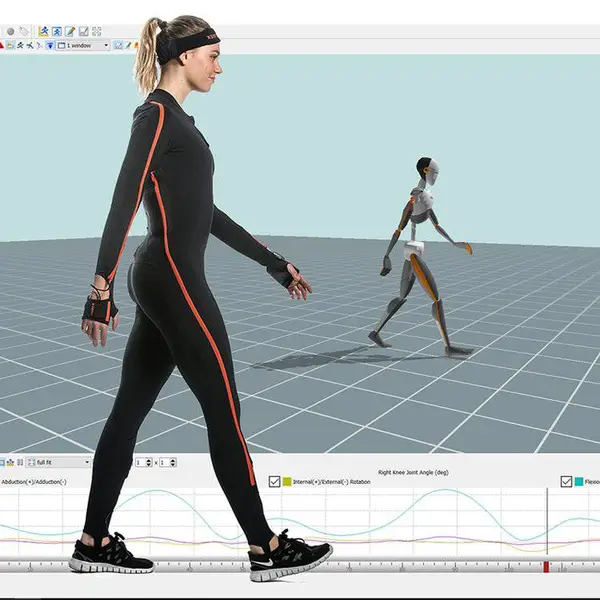Screen dimensions: 600x600
Task: Open the '1 window' layout dropdown
Action: [83, 46]
